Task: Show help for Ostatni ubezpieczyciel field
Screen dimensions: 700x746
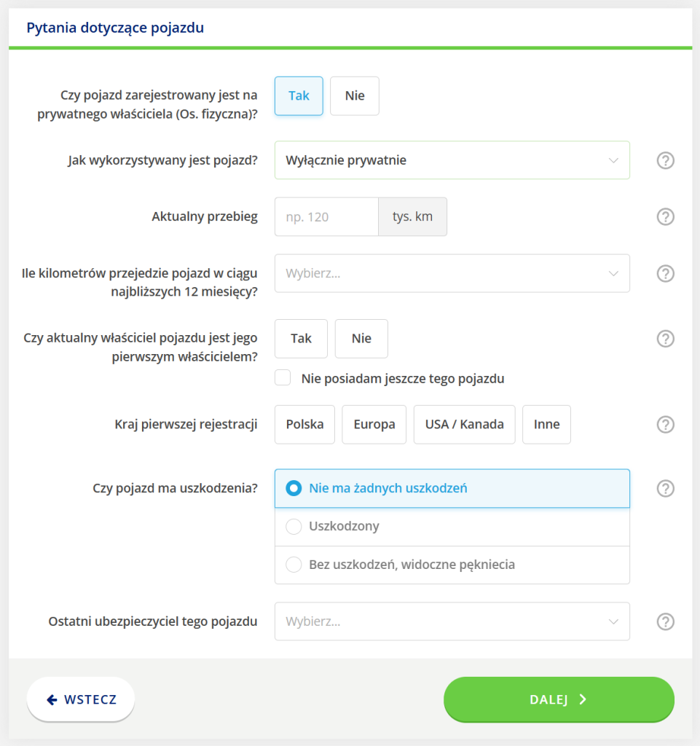Action: (665, 621)
